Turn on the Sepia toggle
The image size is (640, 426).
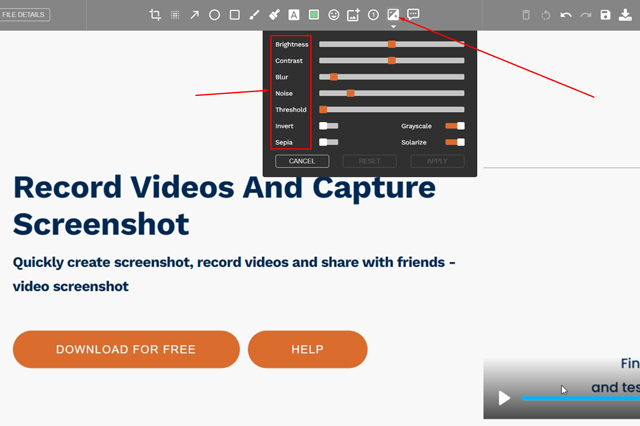pyautogui.click(x=328, y=142)
